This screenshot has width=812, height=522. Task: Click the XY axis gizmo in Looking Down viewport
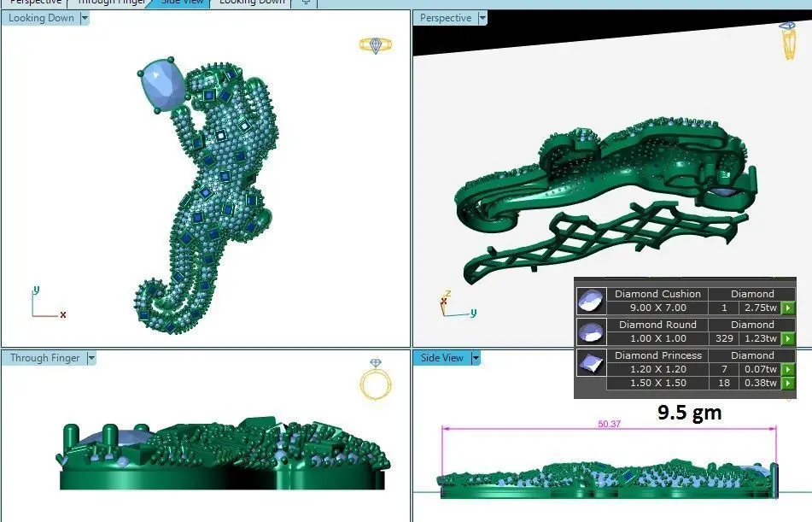(x=48, y=302)
